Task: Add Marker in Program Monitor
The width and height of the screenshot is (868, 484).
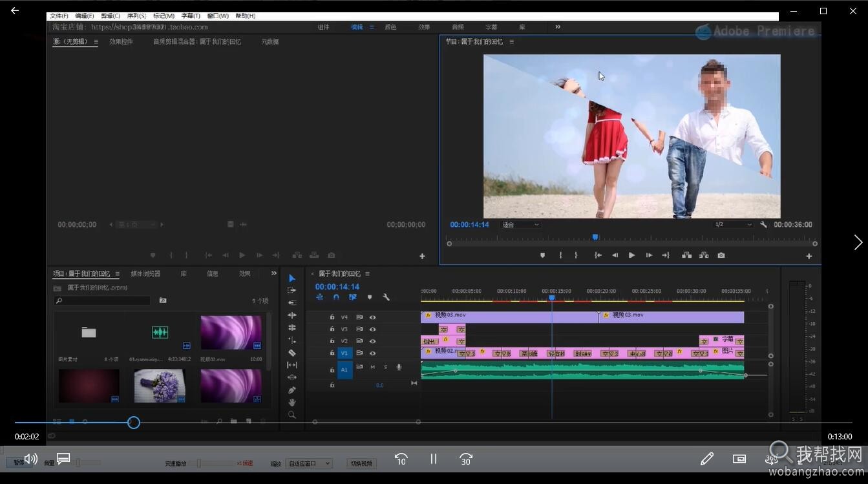Action: [x=542, y=255]
